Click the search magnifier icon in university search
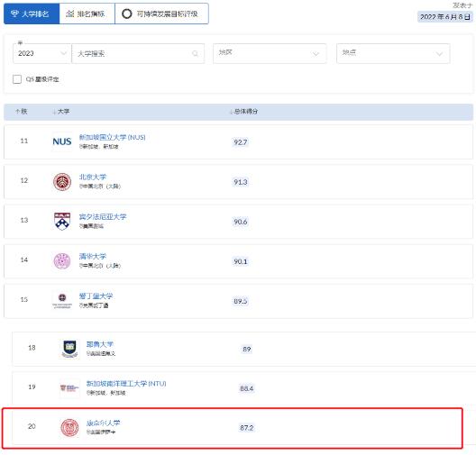The height and width of the screenshot is (455, 476). (196, 54)
